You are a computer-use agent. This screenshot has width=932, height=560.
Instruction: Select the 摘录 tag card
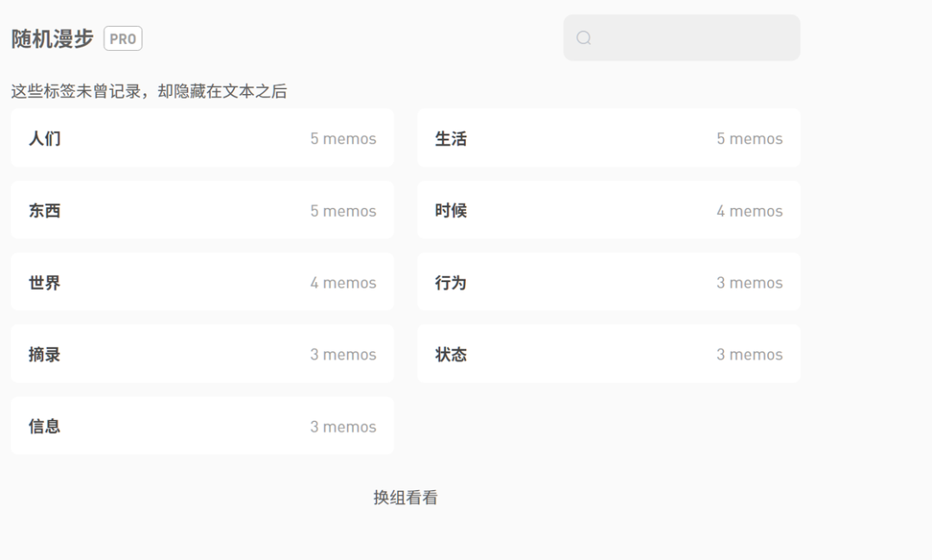(x=202, y=354)
